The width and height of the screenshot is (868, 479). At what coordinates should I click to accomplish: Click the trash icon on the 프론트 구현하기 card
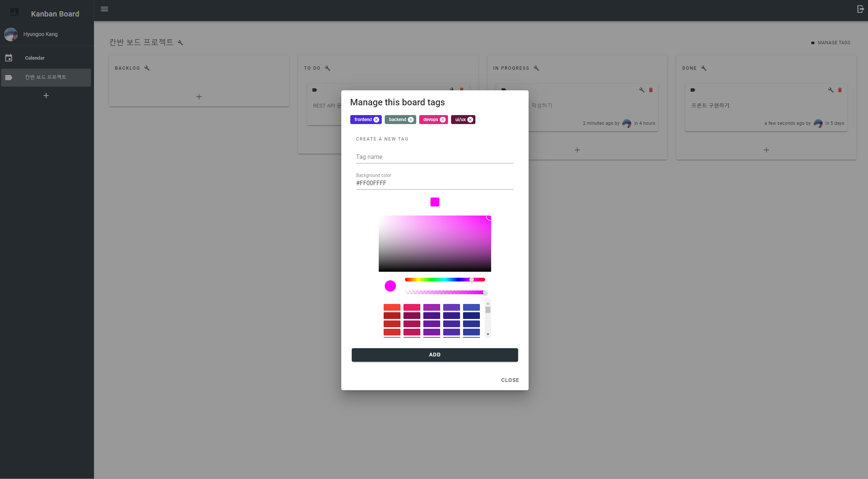[840, 90]
